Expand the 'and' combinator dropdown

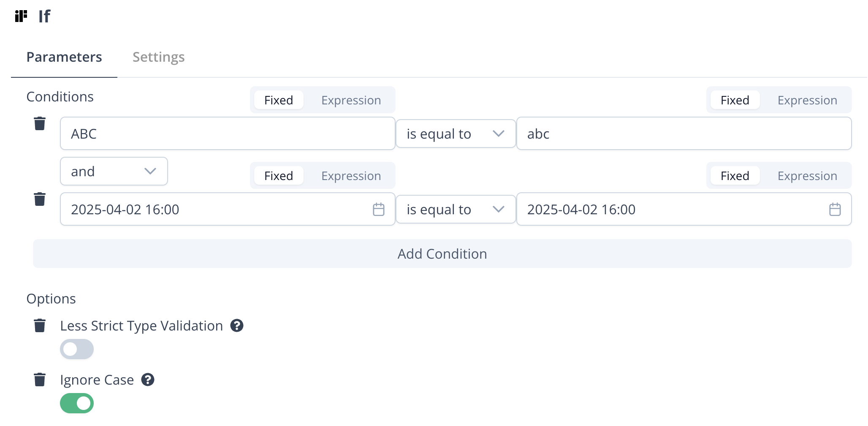click(x=114, y=172)
